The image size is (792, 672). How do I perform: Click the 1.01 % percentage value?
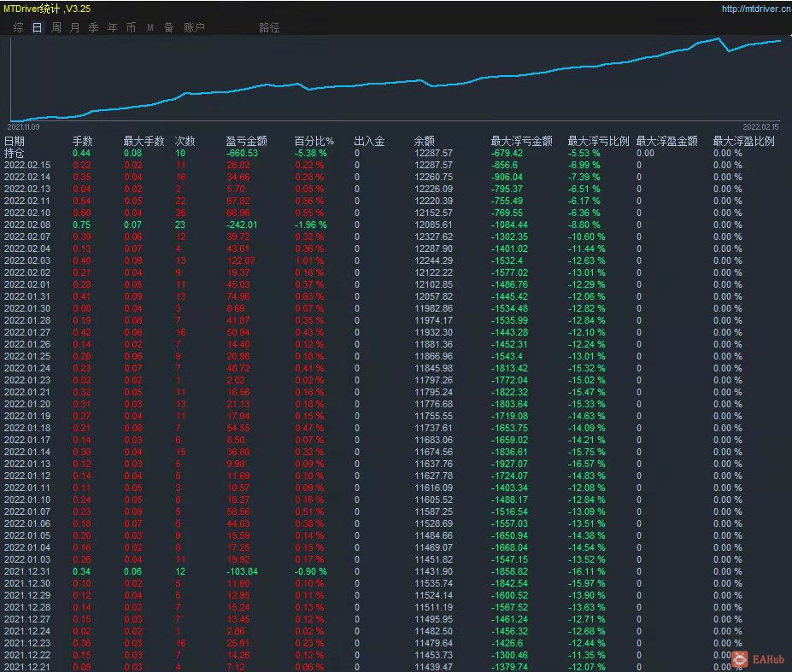coord(309,260)
